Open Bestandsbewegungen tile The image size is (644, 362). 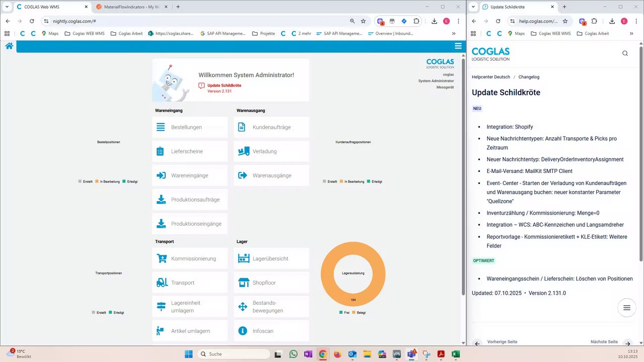coord(272,307)
